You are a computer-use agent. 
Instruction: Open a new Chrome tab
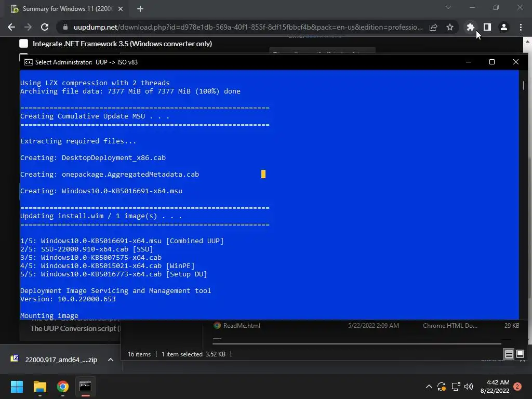[140, 9]
